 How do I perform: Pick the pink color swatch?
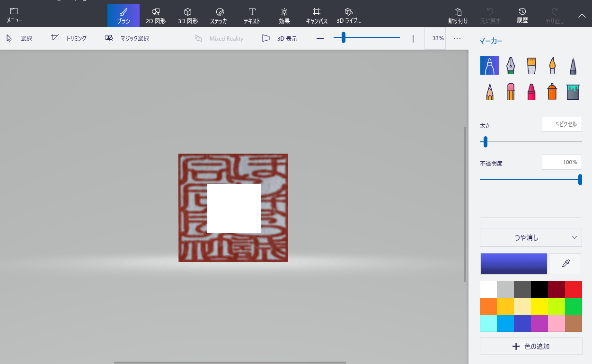557,323
